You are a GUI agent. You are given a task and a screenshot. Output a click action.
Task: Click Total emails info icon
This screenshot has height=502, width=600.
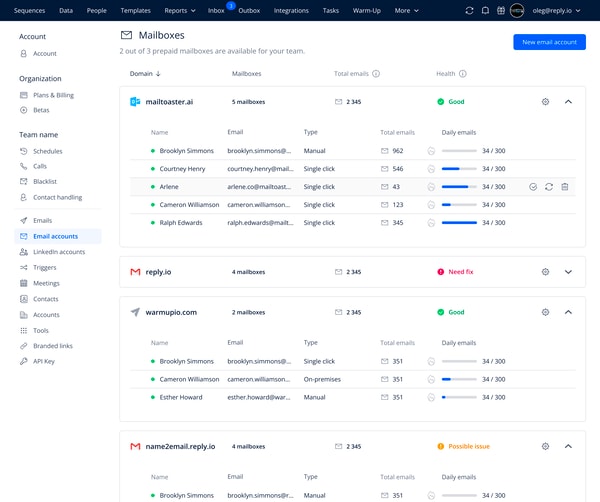(376, 73)
